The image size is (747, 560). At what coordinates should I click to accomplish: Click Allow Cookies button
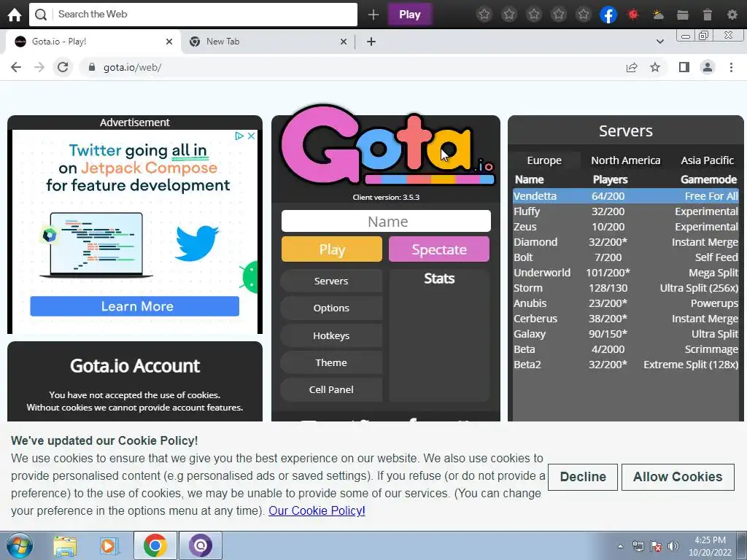678,477
